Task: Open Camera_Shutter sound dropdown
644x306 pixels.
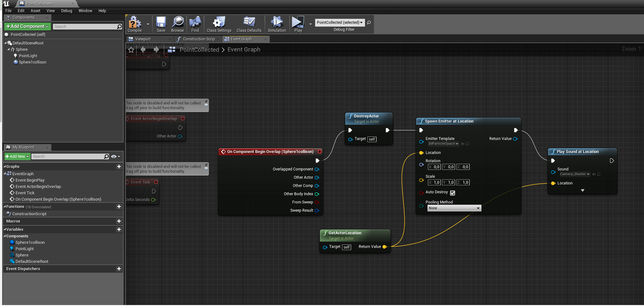Action: [x=575, y=174]
